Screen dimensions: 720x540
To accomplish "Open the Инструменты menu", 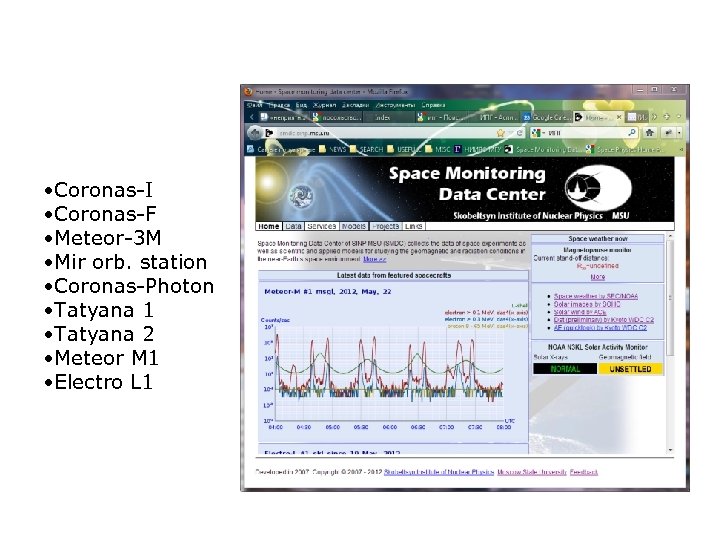I will (395, 105).
